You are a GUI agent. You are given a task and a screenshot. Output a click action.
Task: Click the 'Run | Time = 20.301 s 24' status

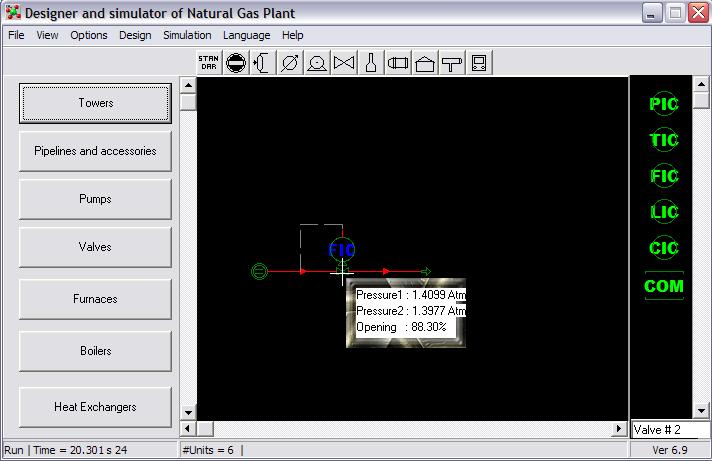pos(66,450)
